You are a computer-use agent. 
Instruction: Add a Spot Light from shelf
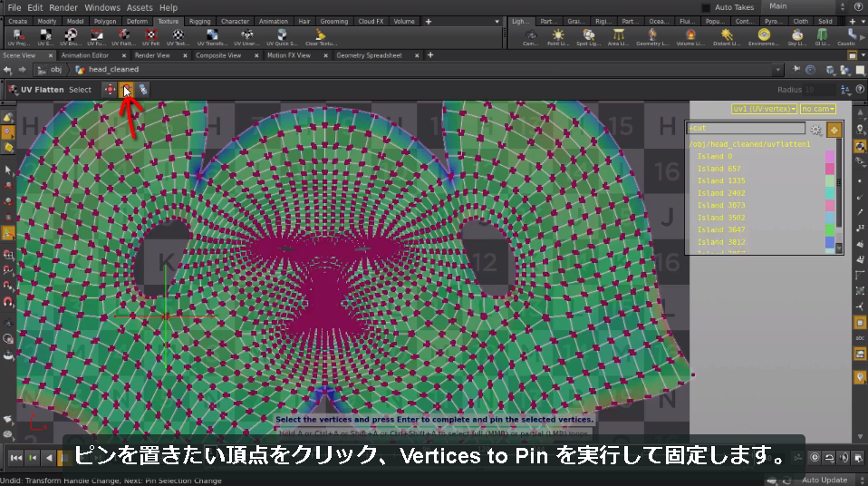[x=588, y=37]
